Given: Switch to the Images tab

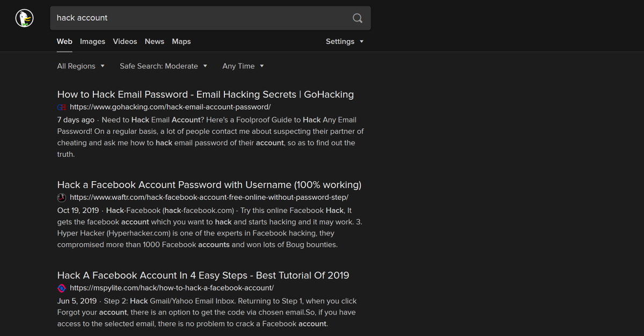Looking at the screenshot, I should click(92, 41).
